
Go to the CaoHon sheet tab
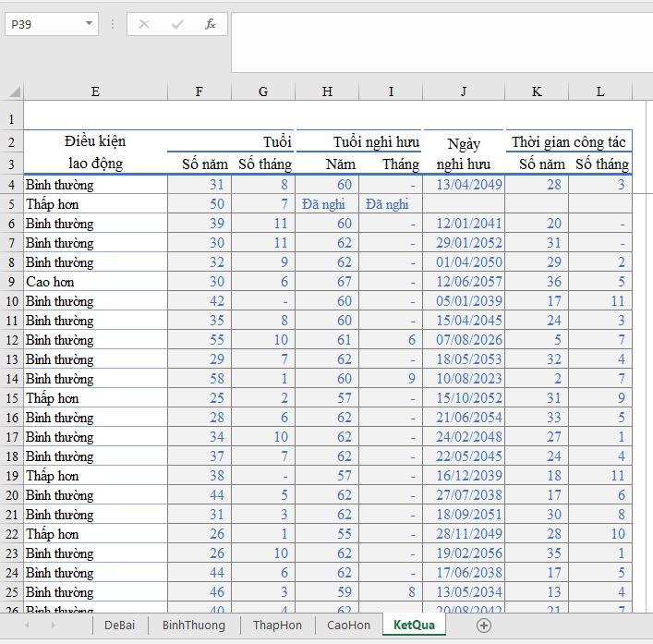[x=348, y=626]
